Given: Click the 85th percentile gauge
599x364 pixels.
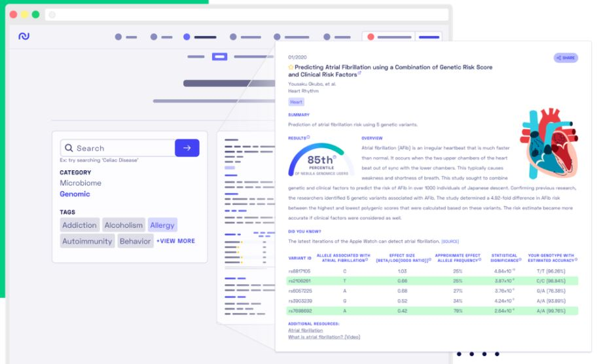Looking at the screenshot, I should 320,160.
